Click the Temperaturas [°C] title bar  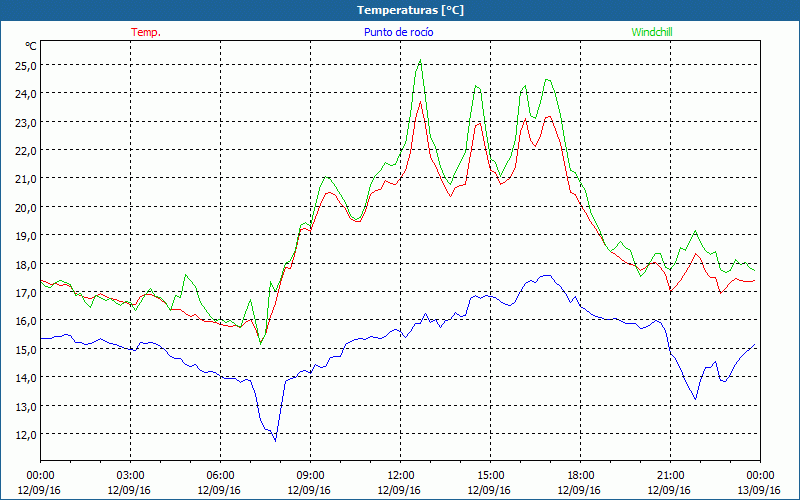click(400, 10)
